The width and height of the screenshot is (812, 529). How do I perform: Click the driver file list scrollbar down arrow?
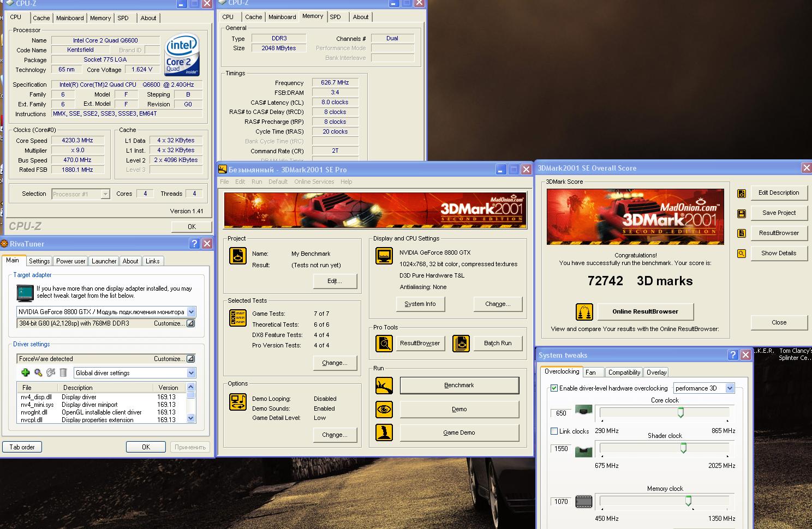[190, 418]
